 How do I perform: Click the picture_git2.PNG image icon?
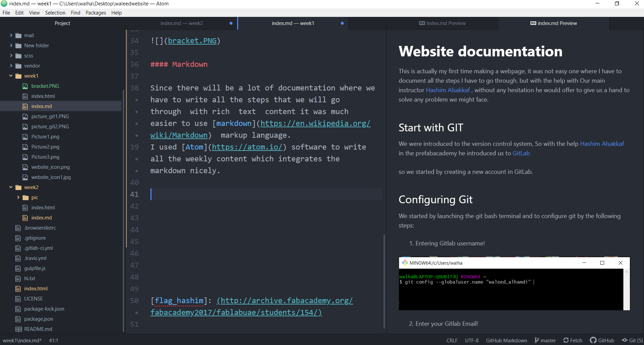[x=25, y=127]
